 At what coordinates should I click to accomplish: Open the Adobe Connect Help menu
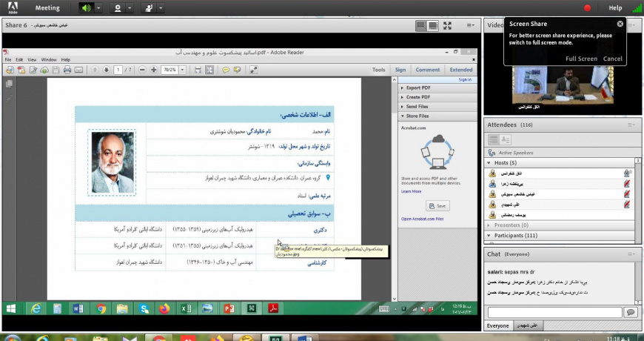[x=615, y=8]
